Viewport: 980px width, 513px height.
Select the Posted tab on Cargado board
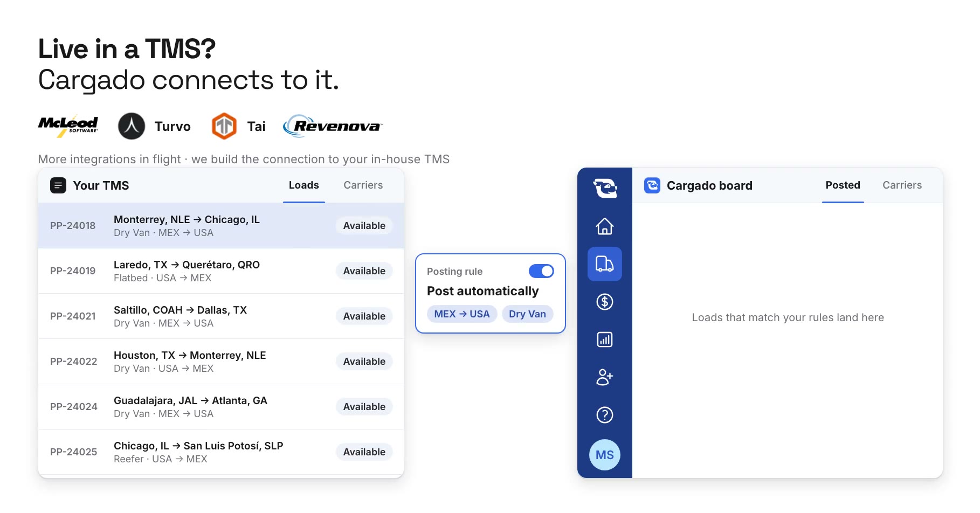tap(843, 185)
